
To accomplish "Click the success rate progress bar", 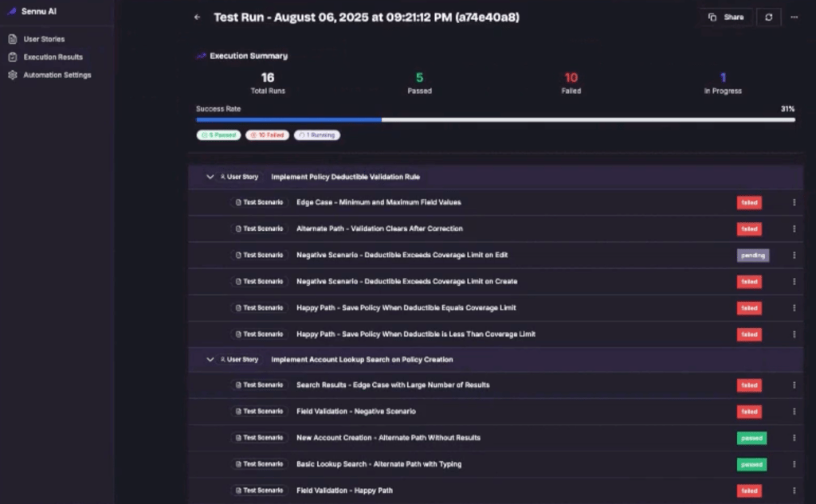I will [496, 119].
